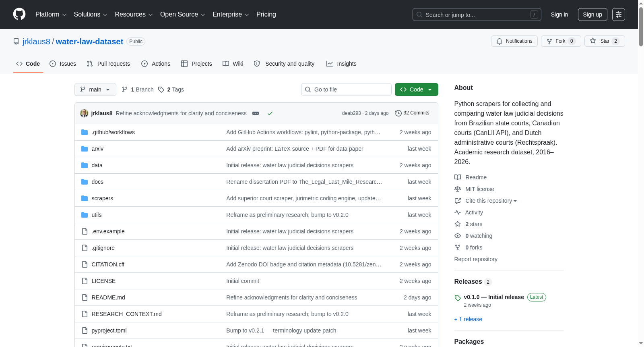Click the CITATION.cff file icon
The width and height of the screenshot is (644, 347).
click(x=85, y=264)
